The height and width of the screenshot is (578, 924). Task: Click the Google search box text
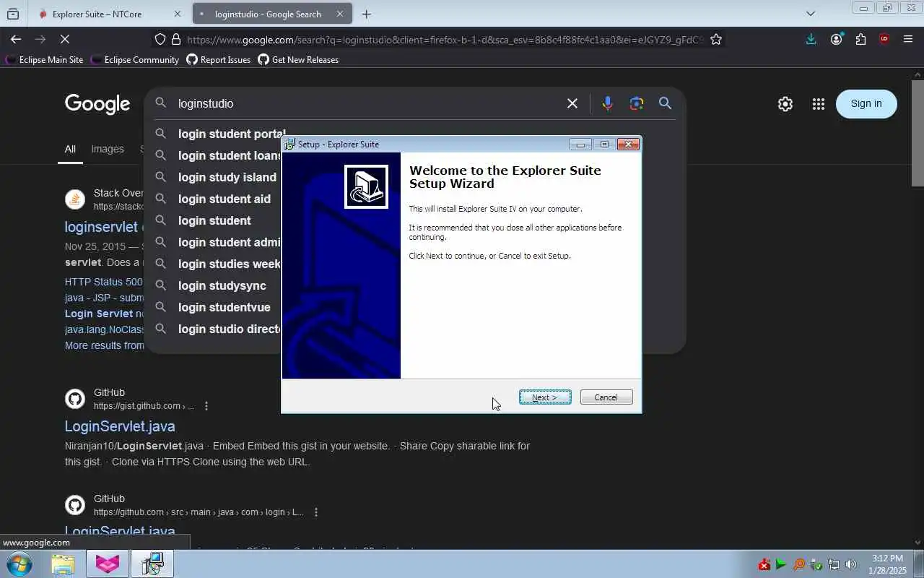pos(206,103)
